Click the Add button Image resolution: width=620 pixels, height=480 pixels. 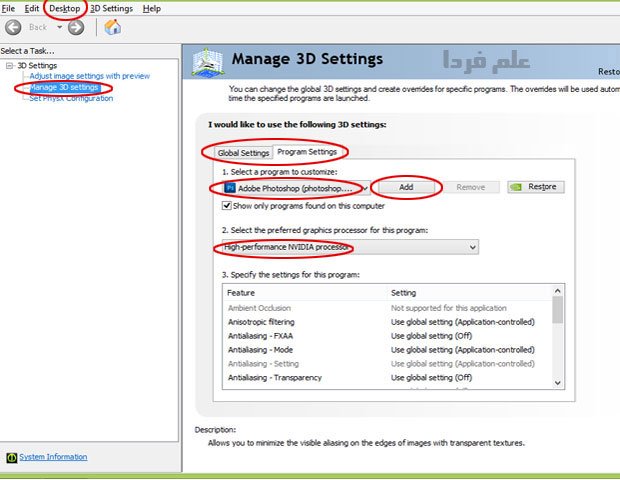[x=406, y=187]
